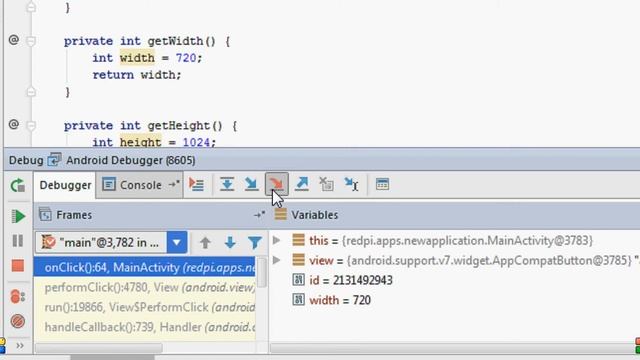Click the Frames list vertical scrollbar
Image resolution: width=640 pixels, height=360 pixels.
[x=262, y=273]
